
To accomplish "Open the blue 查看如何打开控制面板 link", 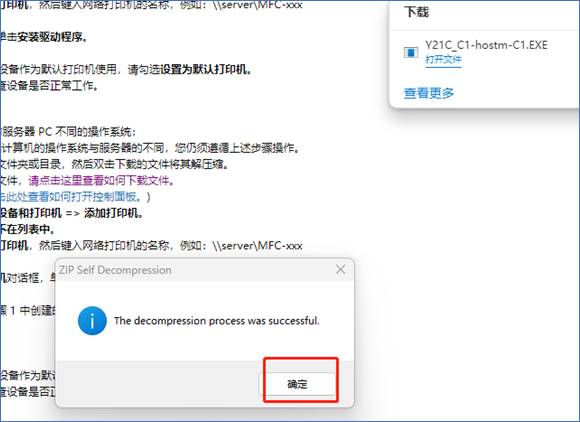I will tap(71, 197).
